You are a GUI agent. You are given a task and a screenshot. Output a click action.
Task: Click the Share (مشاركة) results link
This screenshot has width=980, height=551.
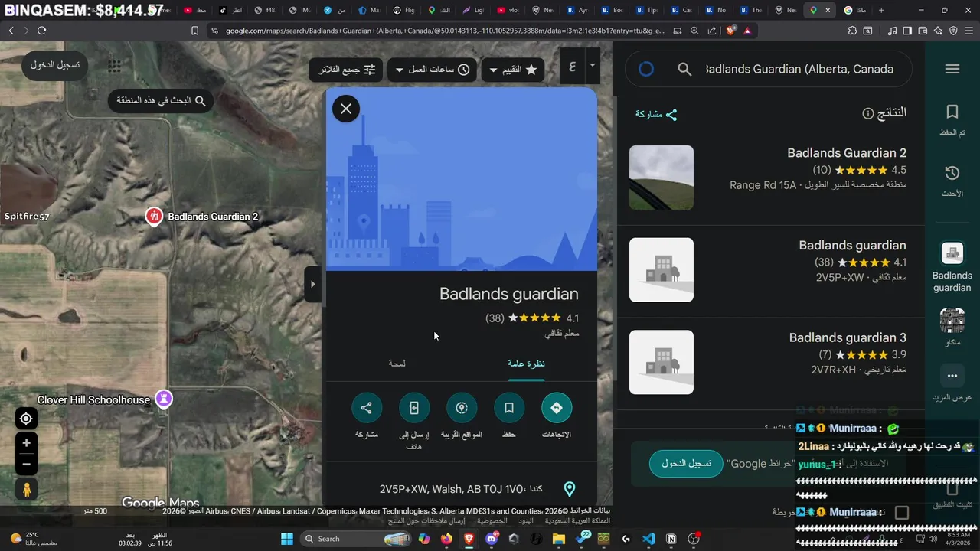[656, 114]
